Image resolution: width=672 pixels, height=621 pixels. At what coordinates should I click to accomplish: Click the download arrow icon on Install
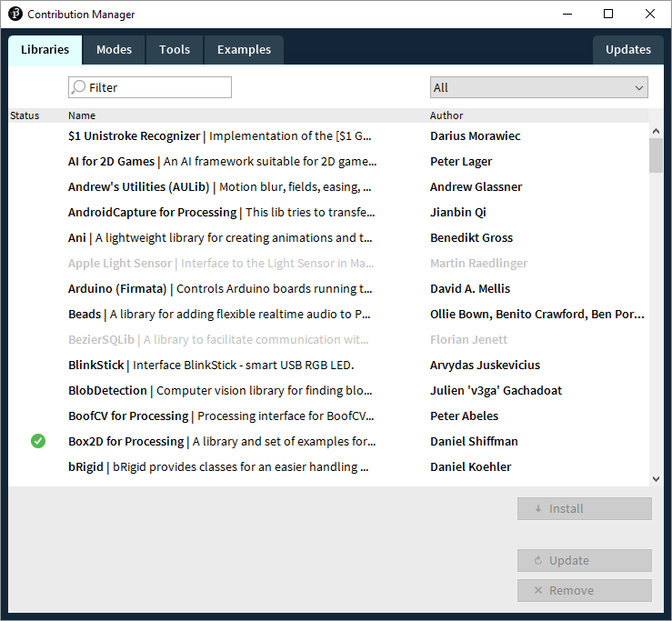pyautogui.click(x=538, y=509)
